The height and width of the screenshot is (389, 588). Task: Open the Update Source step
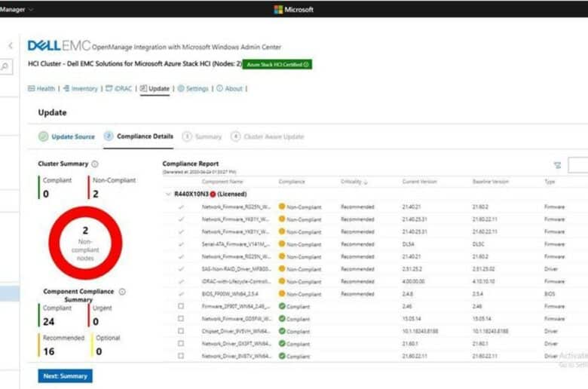click(67, 136)
